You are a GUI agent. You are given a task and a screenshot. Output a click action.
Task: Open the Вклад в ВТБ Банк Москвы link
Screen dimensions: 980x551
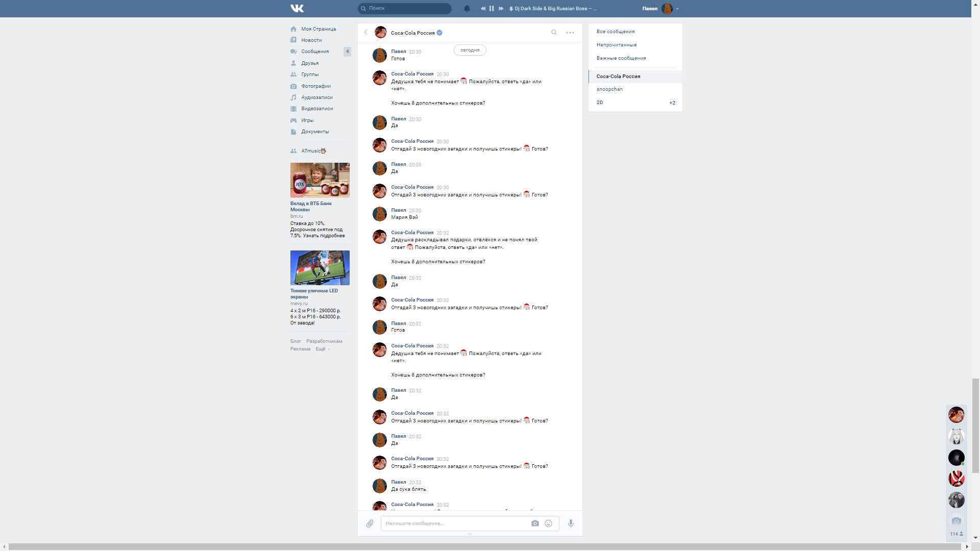(x=311, y=207)
